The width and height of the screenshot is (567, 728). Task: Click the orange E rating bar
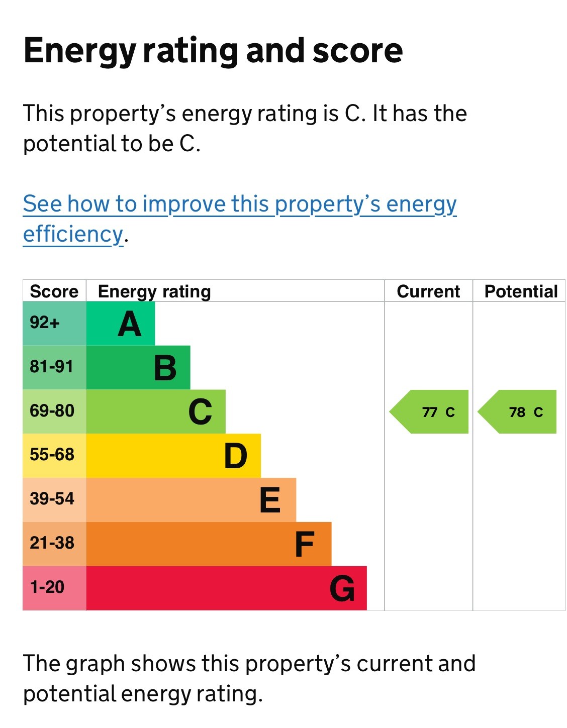(191, 500)
